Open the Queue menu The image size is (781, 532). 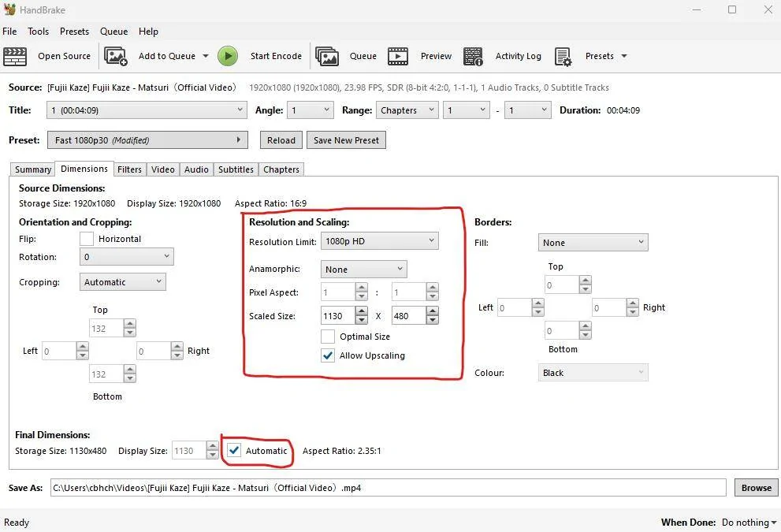pyautogui.click(x=114, y=32)
